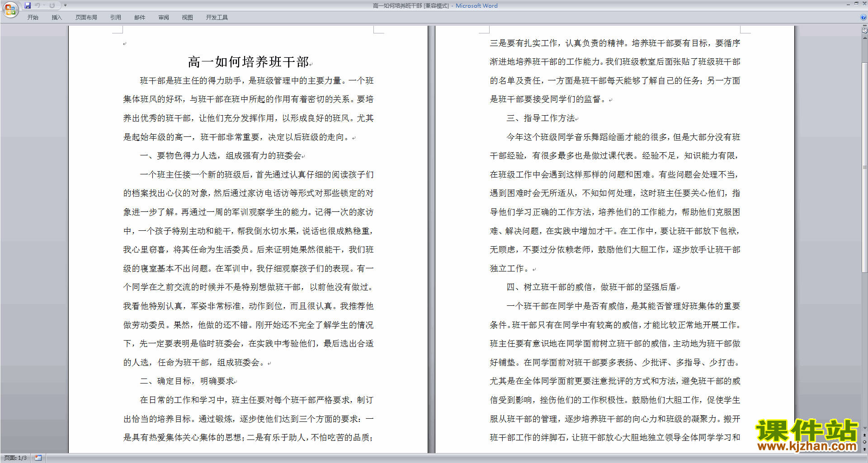This screenshot has width=868, height=463.
Task: Click the macro recording icon in status bar
Action: click(x=38, y=458)
